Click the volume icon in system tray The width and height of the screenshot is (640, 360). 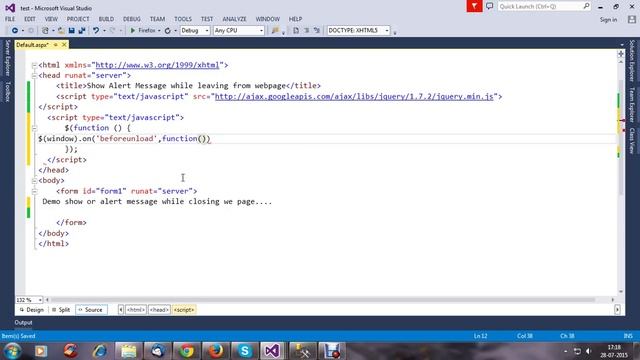coord(589,351)
